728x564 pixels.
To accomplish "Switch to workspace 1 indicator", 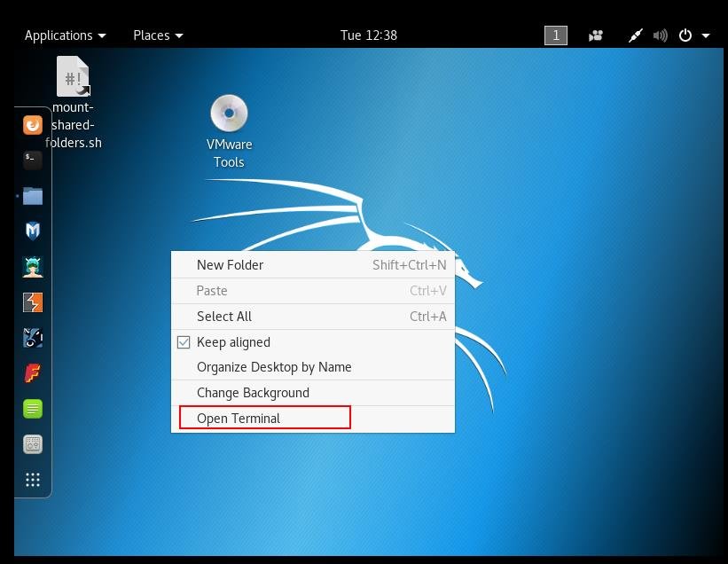I will point(556,35).
